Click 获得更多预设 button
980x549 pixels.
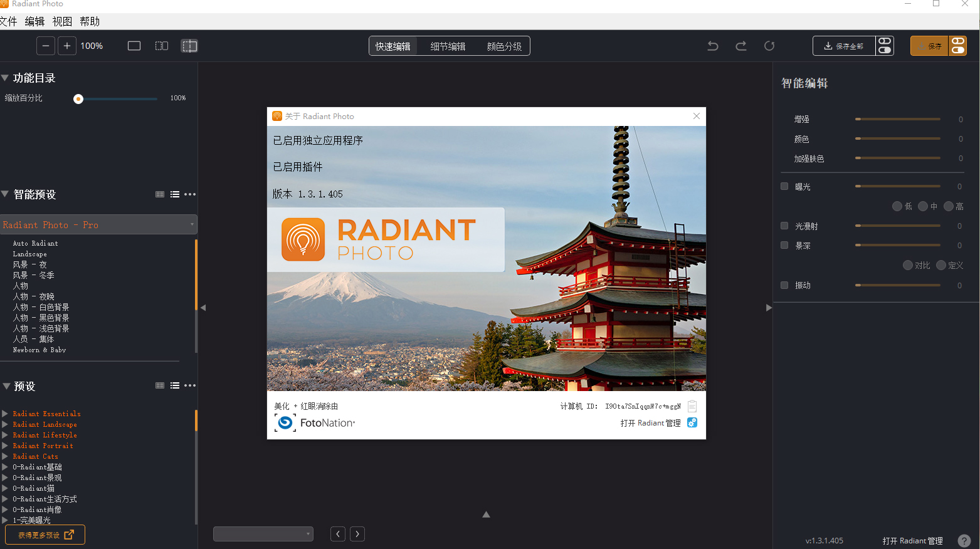pos(45,535)
